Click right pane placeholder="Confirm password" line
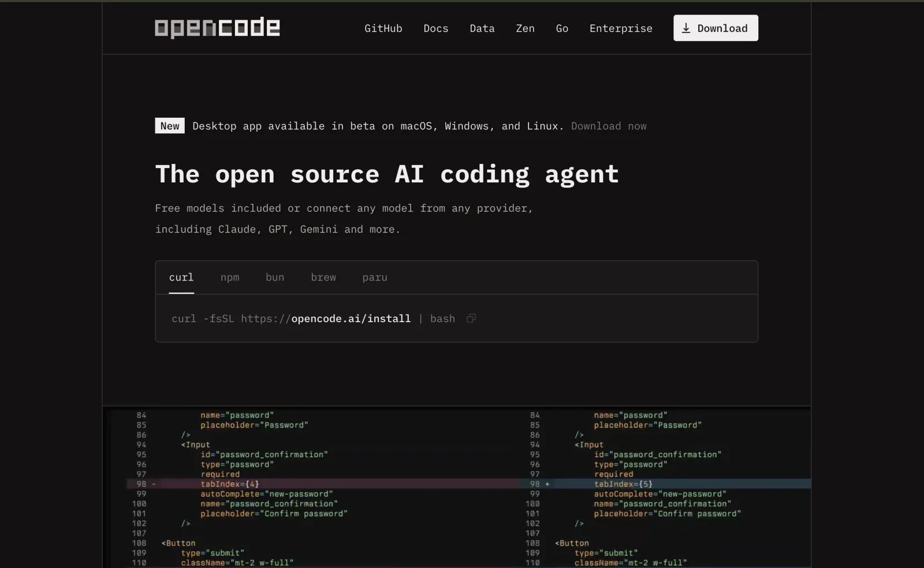This screenshot has height=568, width=924. pos(667,513)
